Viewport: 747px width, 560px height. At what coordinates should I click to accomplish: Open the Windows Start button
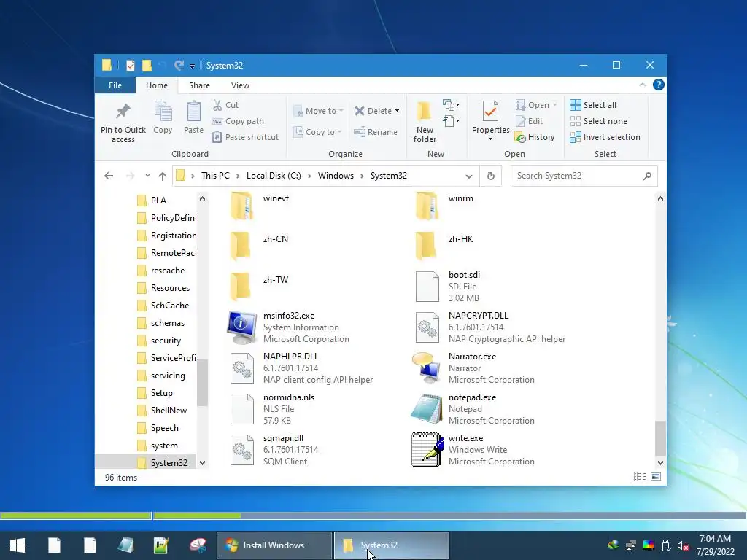point(18,545)
